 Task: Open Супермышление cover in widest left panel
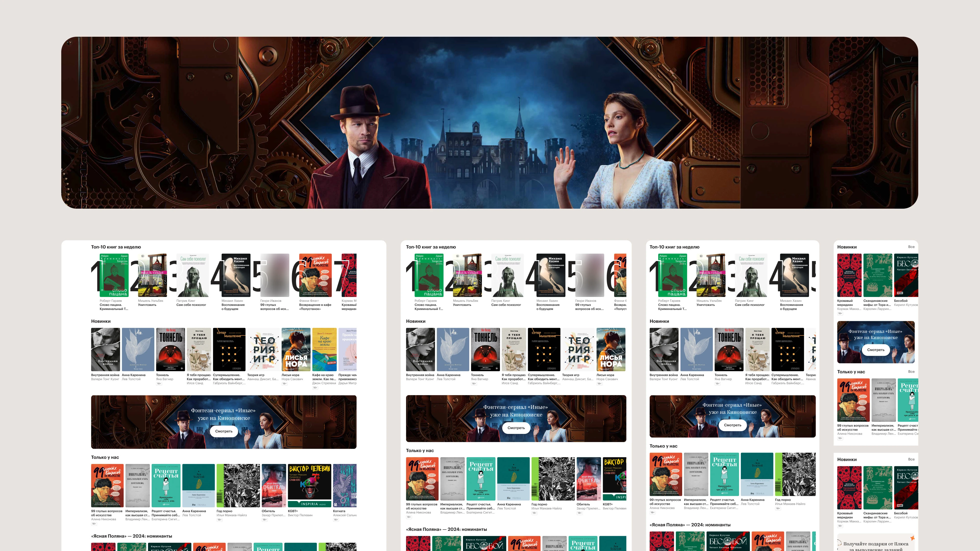click(229, 349)
